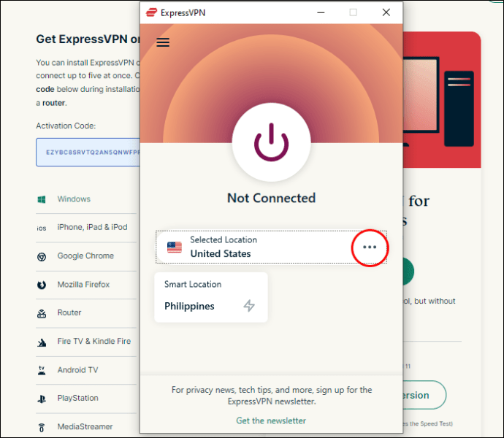Image resolution: width=504 pixels, height=438 pixels.
Task: Click the Get ExpressVPN heading on webpage
Action: [x=88, y=39]
